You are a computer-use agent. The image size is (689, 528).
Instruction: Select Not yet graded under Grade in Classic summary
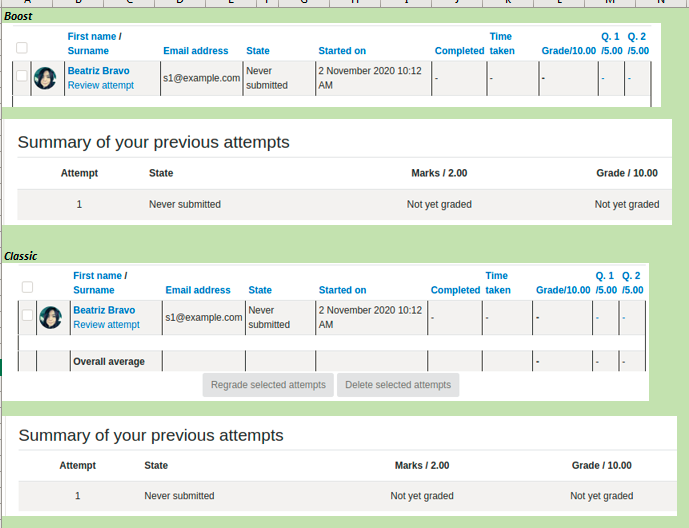pos(602,496)
